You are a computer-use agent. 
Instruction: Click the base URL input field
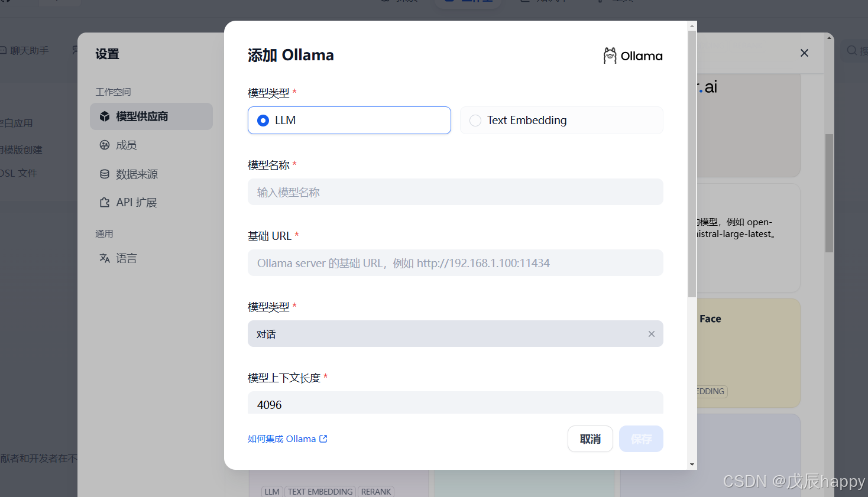(x=455, y=263)
